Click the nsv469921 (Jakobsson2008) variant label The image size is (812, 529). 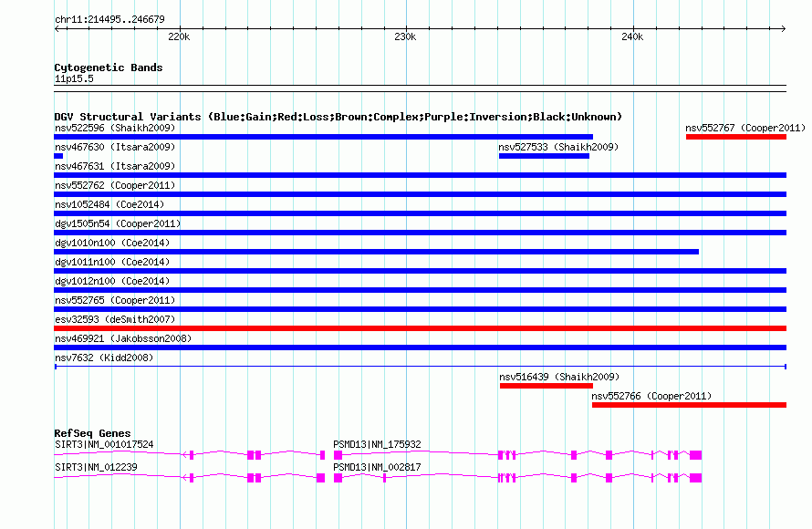[x=123, y=338]
